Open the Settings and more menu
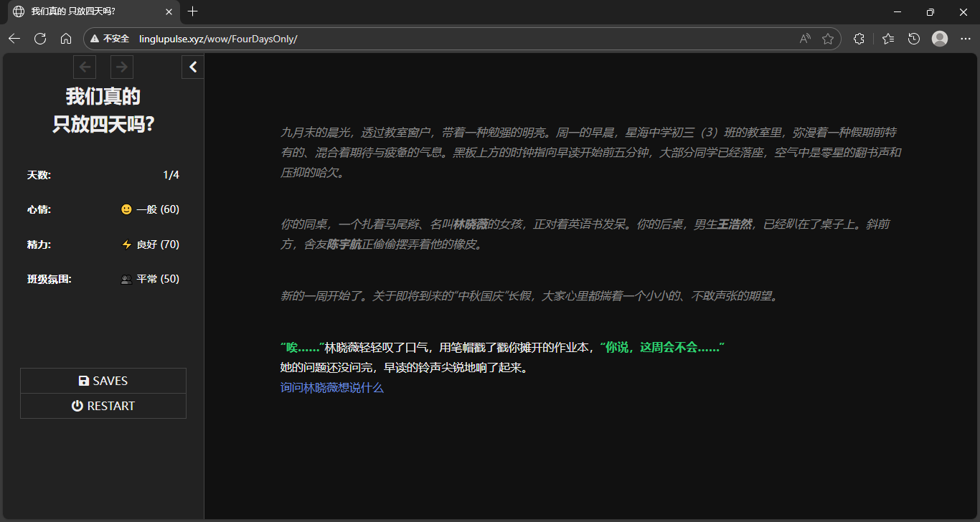This screenshot has width=980, height=522. click(965, 39)
